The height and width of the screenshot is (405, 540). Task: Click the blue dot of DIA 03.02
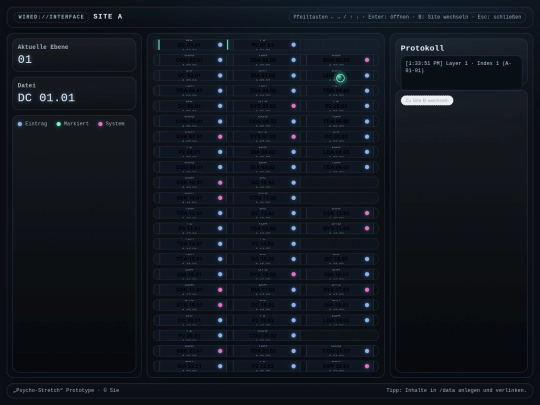coord(293,75)
